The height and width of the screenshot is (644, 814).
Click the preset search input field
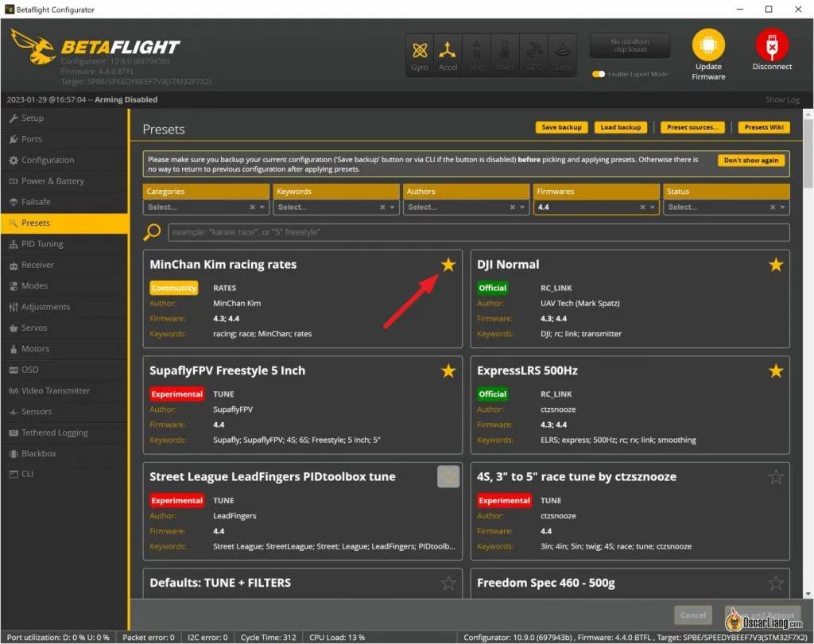click(479, 232)
